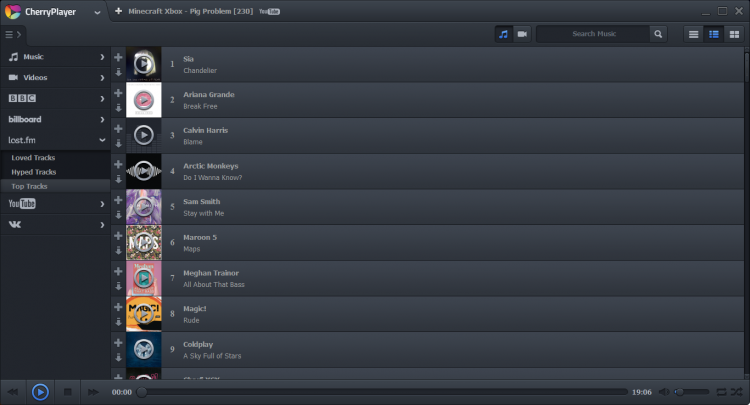Switch to compact list view

[694, 34]
